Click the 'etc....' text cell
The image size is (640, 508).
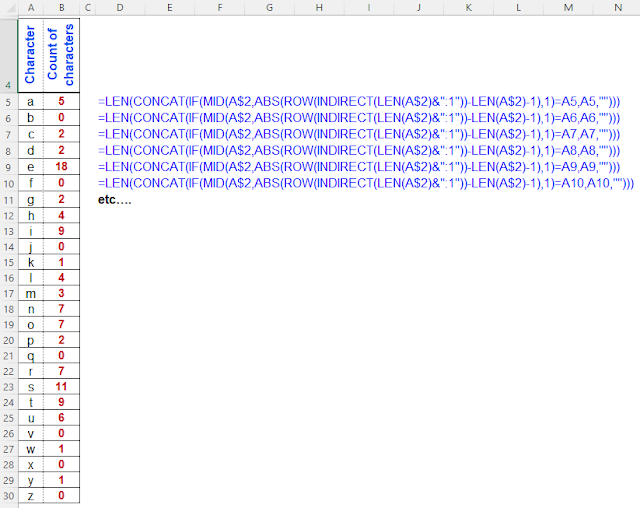[115, 200]
